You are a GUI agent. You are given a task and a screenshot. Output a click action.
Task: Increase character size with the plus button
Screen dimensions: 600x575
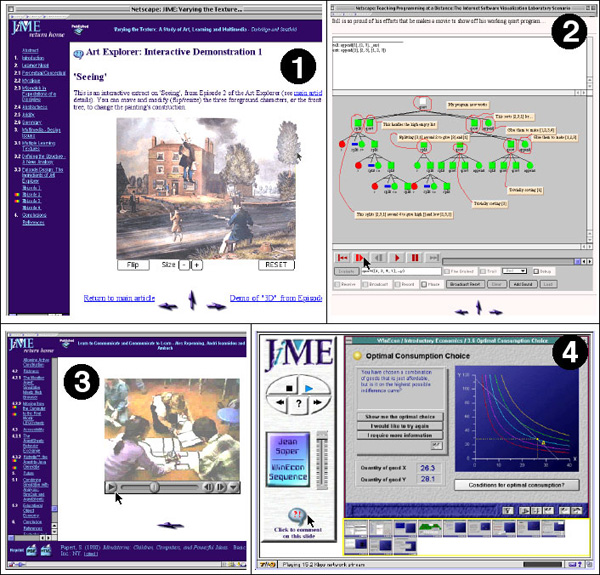[197, 265]
